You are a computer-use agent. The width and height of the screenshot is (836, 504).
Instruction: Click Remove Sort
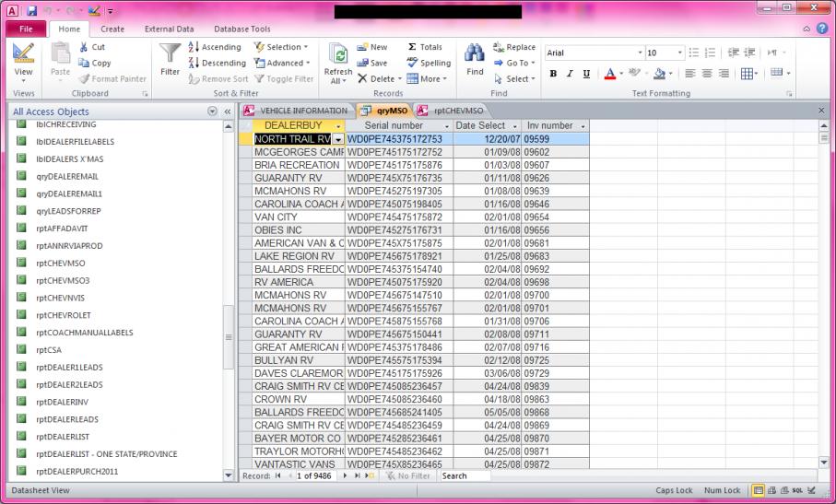(218, 79)
